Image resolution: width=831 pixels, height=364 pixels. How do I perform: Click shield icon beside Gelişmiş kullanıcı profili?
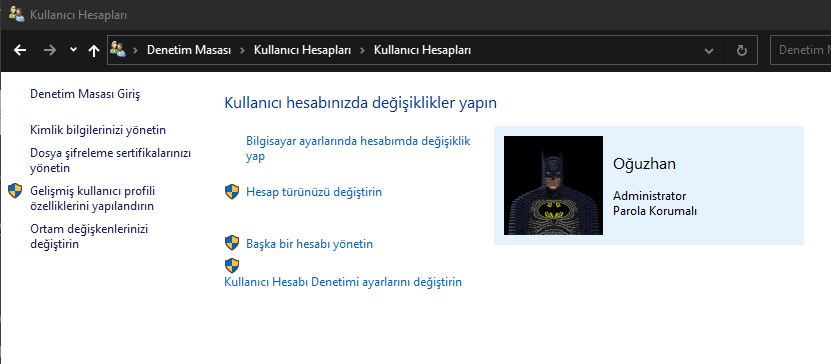(15, 191)
